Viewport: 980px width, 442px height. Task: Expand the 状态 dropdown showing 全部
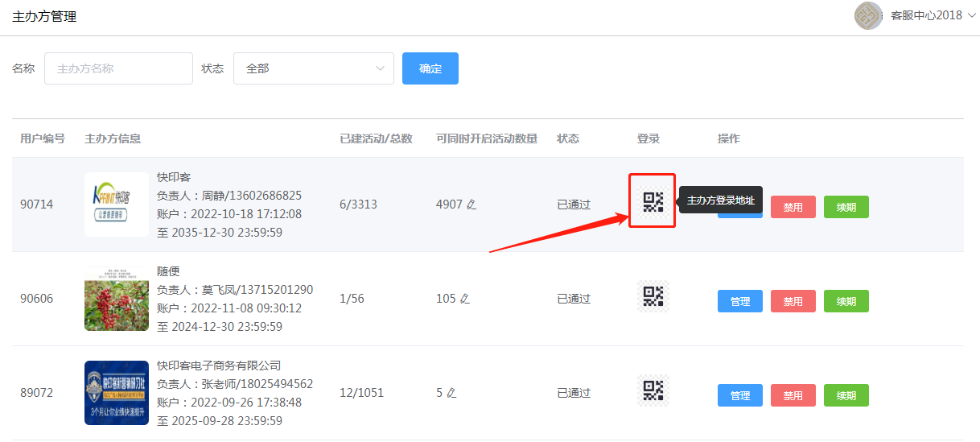[x=313, y=68]
